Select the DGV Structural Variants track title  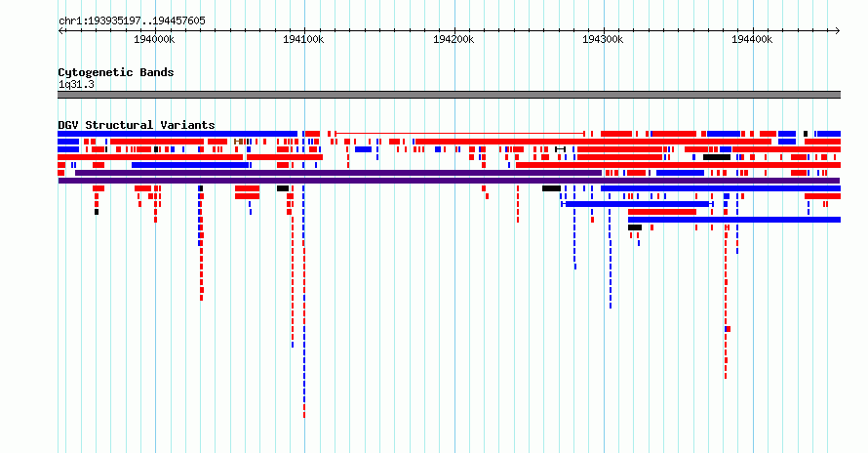click(137, 125)
